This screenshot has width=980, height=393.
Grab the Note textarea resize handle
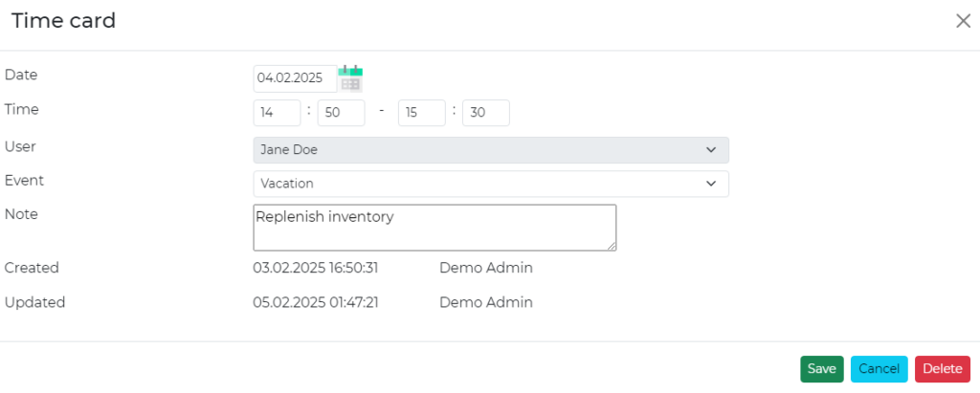coord(611,246)
